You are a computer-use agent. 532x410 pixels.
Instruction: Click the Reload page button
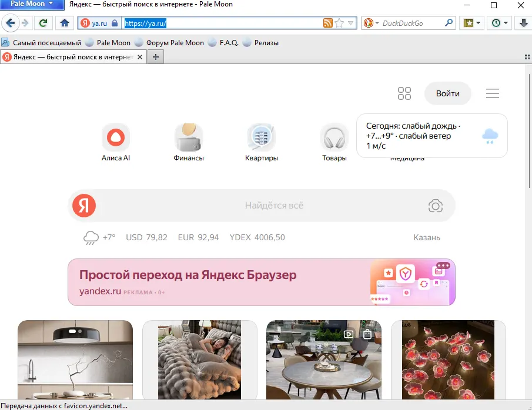point(43,23)
